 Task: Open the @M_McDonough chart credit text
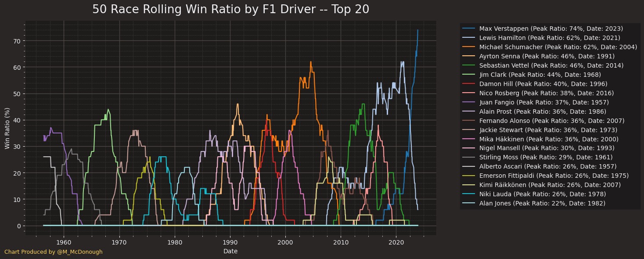click(53, 252)
